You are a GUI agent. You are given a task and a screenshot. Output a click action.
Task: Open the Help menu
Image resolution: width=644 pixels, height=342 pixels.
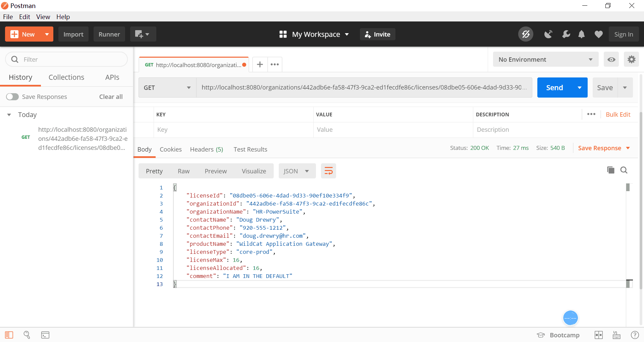[x=63, y=17]
